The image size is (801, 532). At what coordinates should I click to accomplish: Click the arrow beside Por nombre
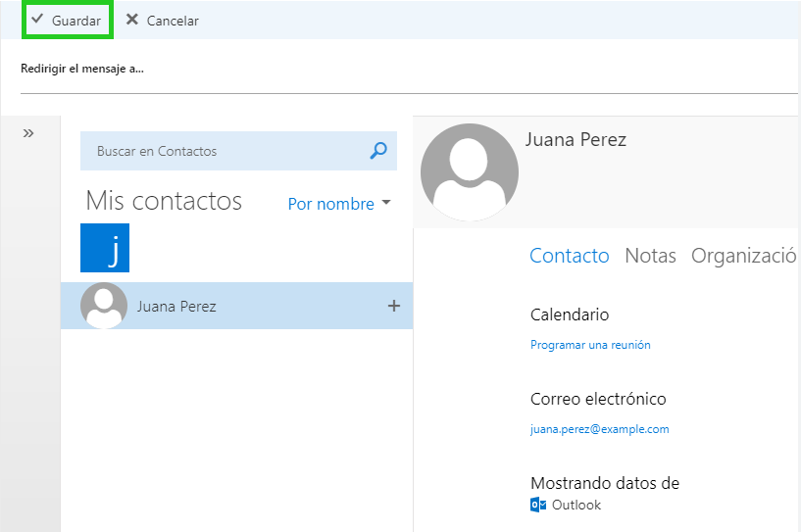coord(386,203)
